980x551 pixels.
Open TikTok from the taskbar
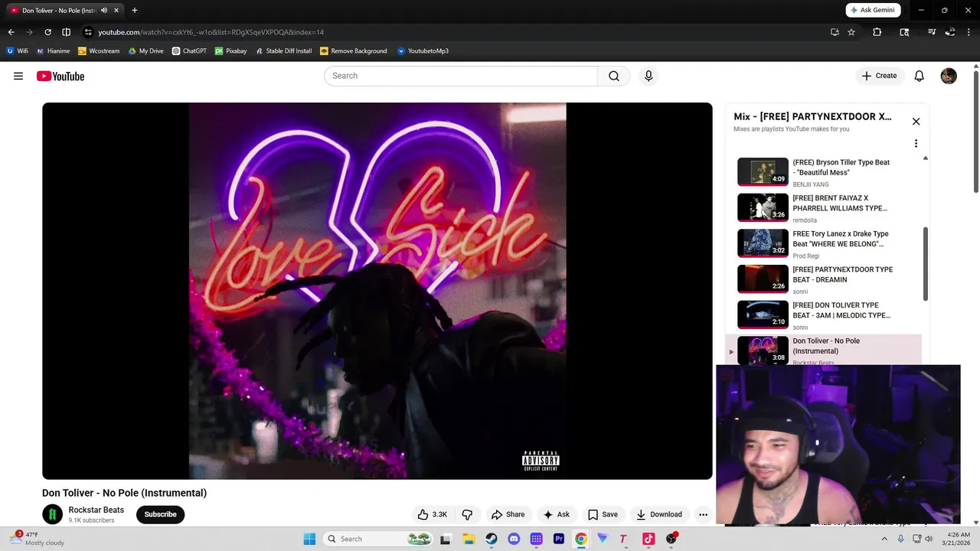click(x=648, y=539)
